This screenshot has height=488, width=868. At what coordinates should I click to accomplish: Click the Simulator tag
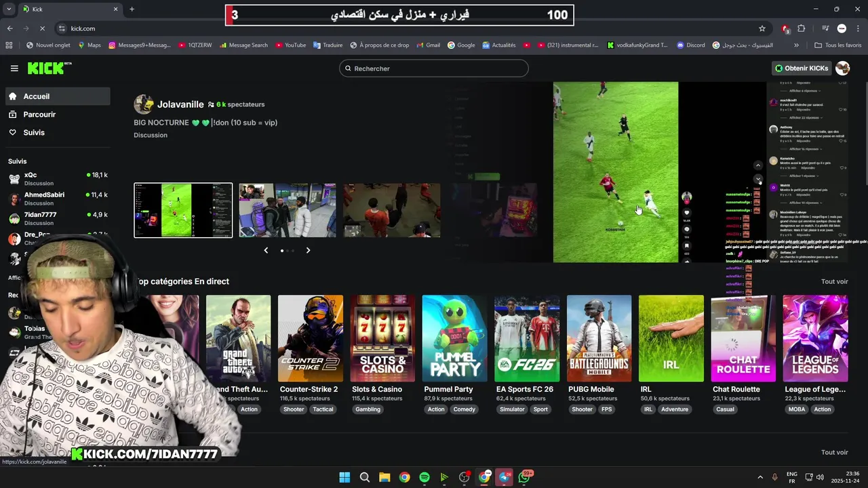click(x=512, y=409)
